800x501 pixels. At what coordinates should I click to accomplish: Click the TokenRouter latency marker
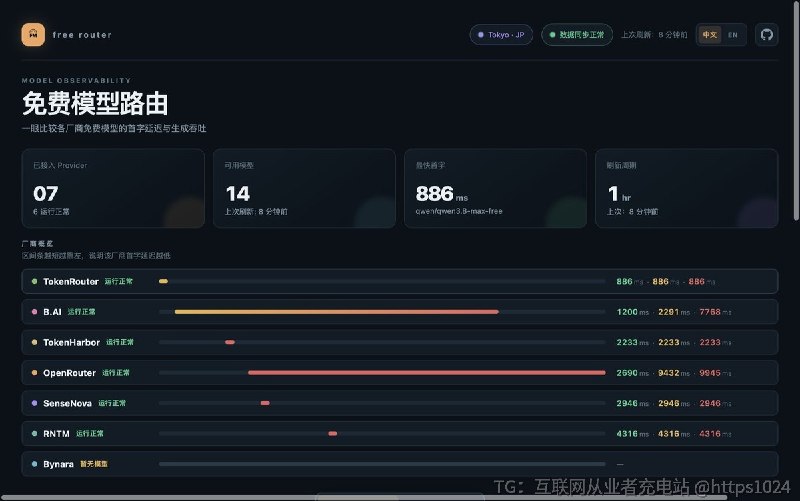coord(163,281)
